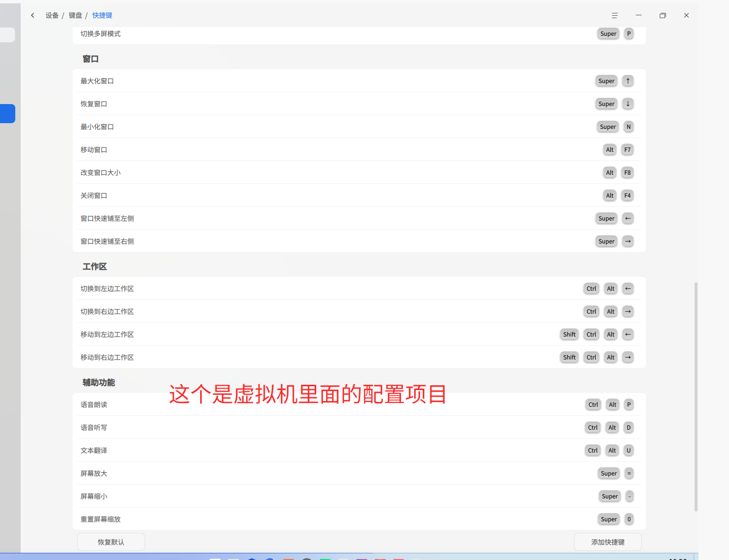729x560 pixels.
Task: Click the up-arrow key of 最大化窗口
Action: coord(628,81)
